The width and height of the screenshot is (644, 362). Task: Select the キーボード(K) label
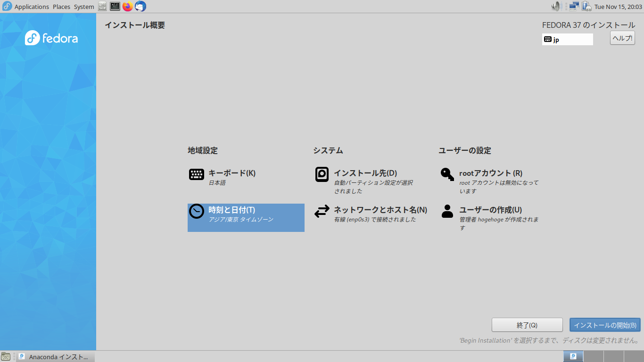(232, 173)
